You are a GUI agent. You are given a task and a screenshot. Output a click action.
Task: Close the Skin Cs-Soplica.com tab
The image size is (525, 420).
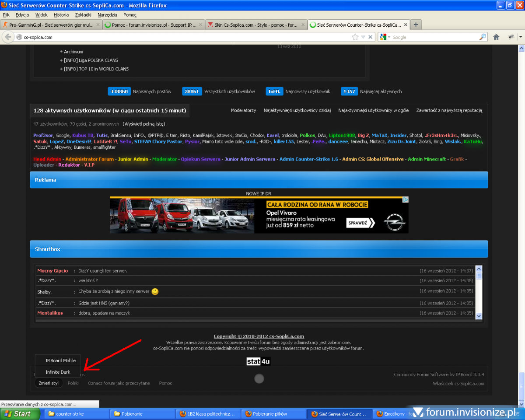click(x=303, y=25)
